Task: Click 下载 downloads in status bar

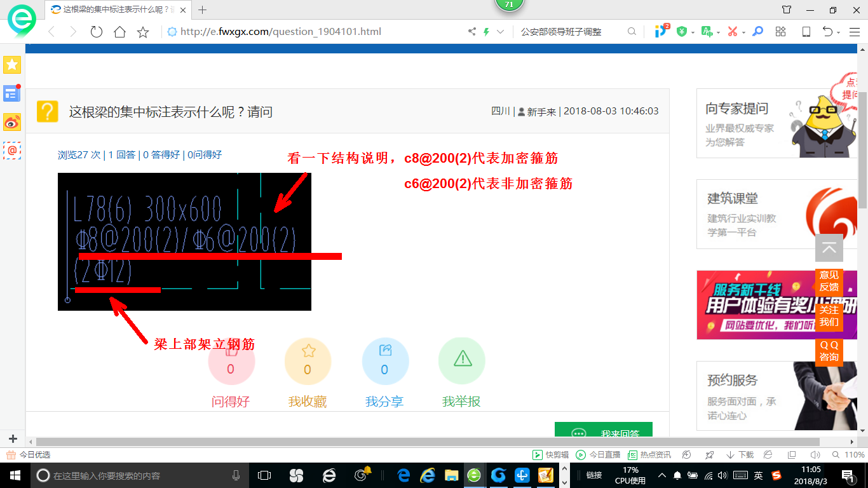Action: (x=740, y=455)
